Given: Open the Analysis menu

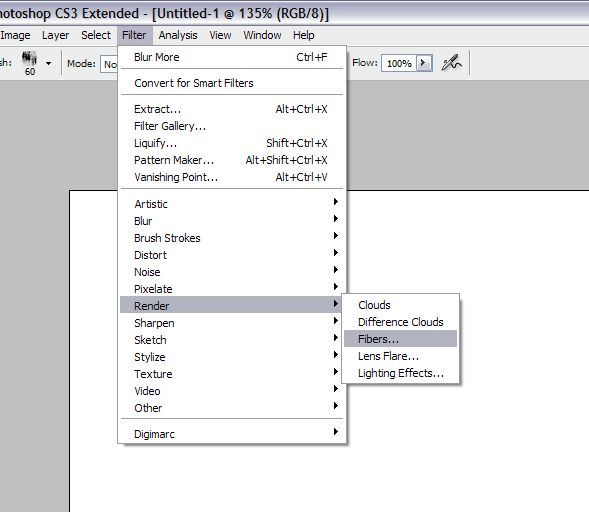Looking at the screenshot, I should pos(178,35).
